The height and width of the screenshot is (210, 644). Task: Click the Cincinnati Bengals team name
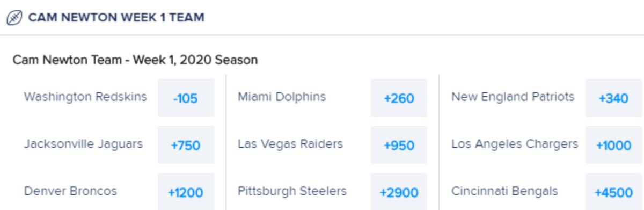pos(504,191)
